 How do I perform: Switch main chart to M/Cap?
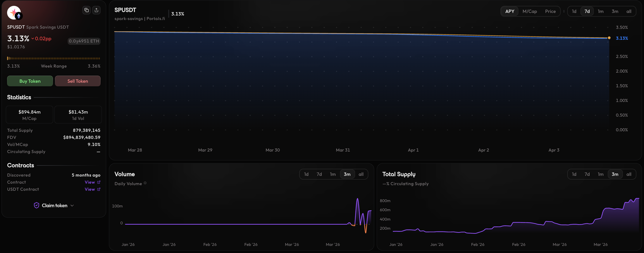(529, 11)
